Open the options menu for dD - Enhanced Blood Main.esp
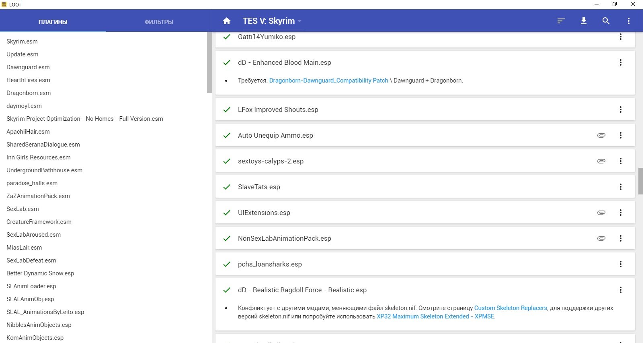 [621, 62]
